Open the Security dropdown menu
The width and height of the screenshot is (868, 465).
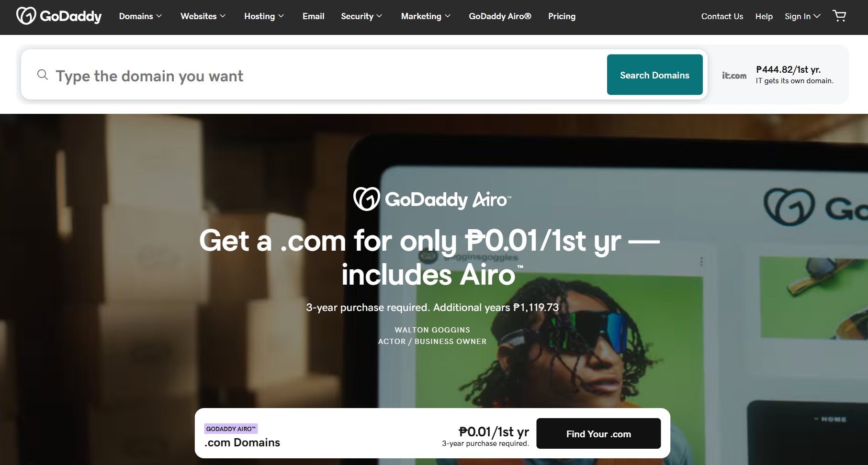tap(361, 16)
